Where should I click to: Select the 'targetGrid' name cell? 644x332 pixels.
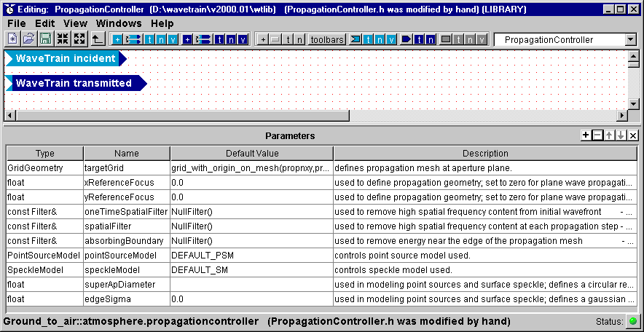click(x=127, y=168)
